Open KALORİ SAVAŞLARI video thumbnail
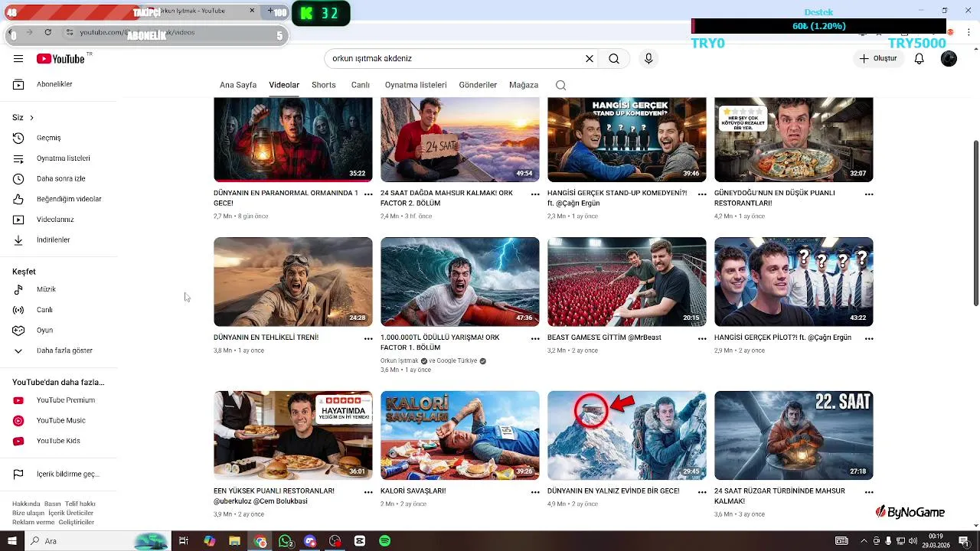 click(459, 435)
